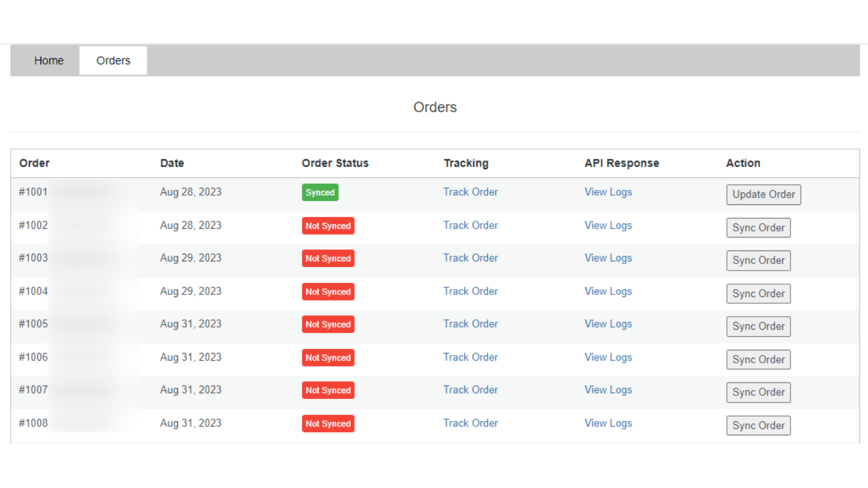Click the Sync Order button for #1008
Screen dimensions: 868x488
coord(758,425)
